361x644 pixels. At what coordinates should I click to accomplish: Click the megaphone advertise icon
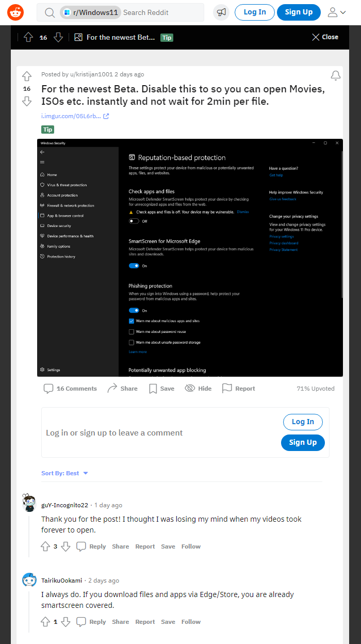tap(221, 12)
